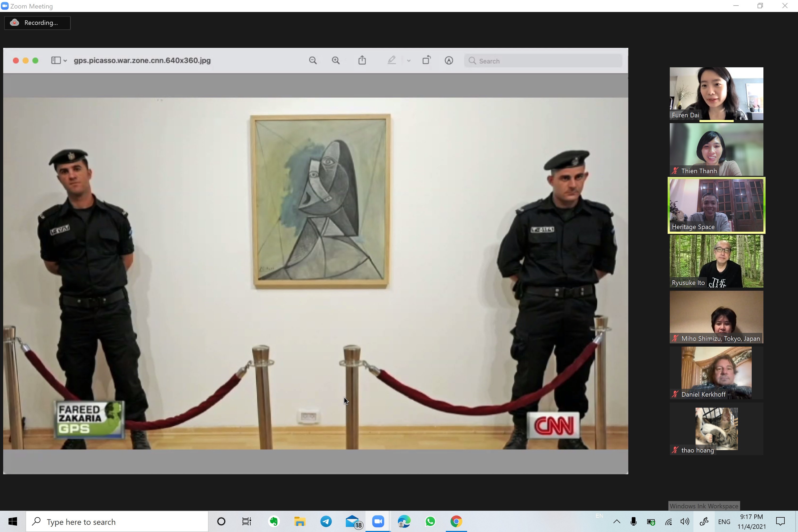This screenshot has height=532, width=798.
Task: Open the Windows Start menu
Action: (13, 521)
